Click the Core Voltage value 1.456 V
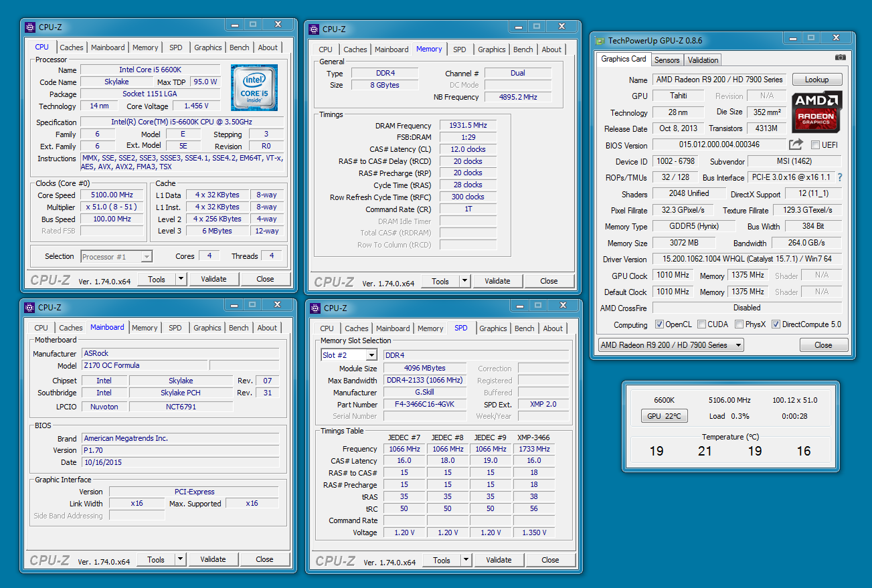872x588 pixels. [x=197, y=106]
